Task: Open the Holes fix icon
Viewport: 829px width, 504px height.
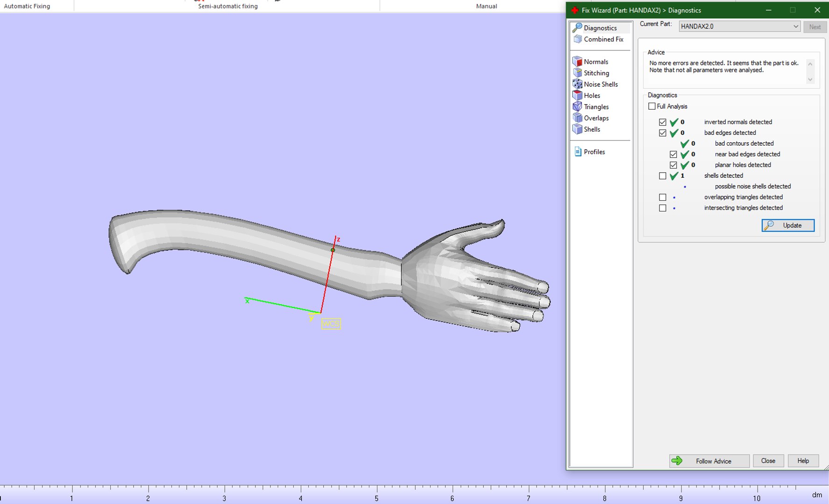Action: [577, 95]
